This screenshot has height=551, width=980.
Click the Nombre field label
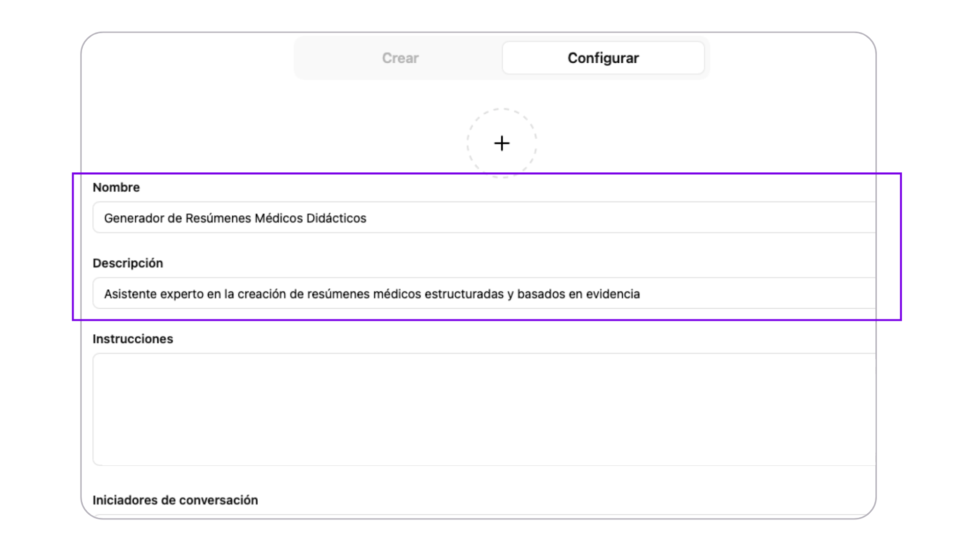[116, 187]
